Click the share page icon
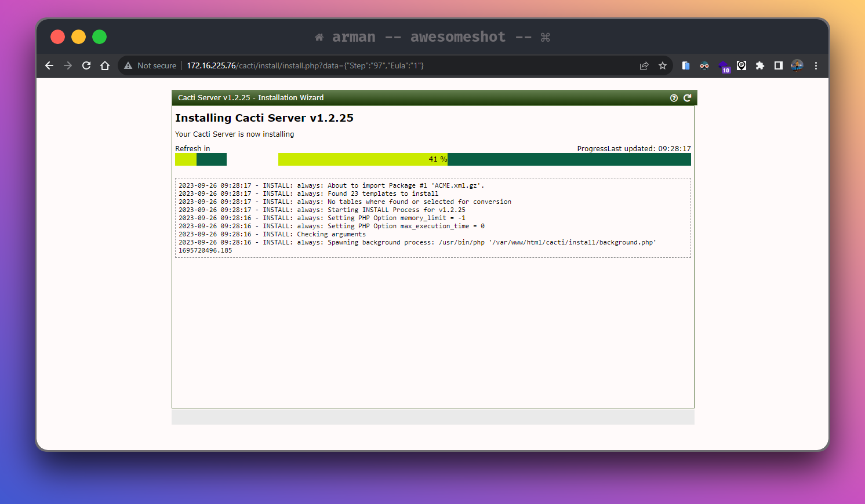The width and height of the screenshot is (865, 504). [x=644, y=65]
